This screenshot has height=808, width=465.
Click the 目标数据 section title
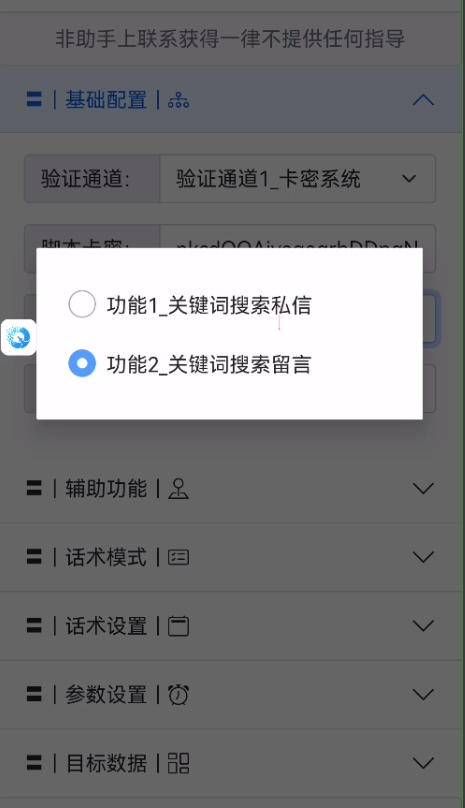pyautogui.click(x=106, y=763)
